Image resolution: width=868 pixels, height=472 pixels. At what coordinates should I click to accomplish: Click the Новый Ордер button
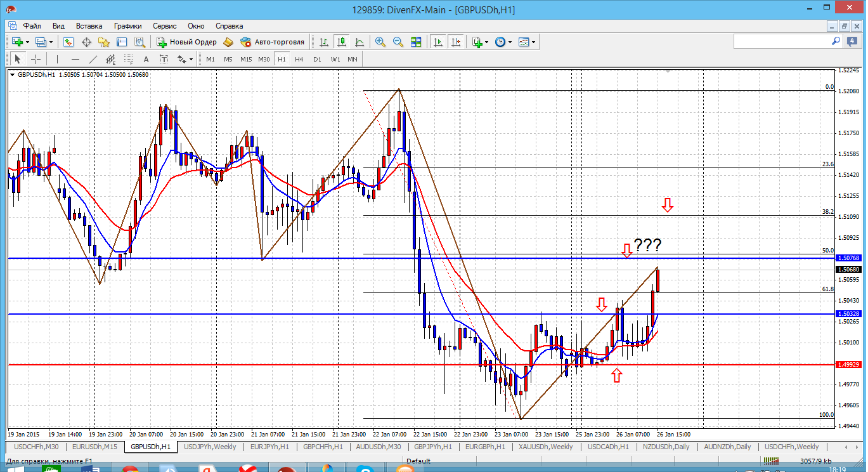click(x=186, y=42)
